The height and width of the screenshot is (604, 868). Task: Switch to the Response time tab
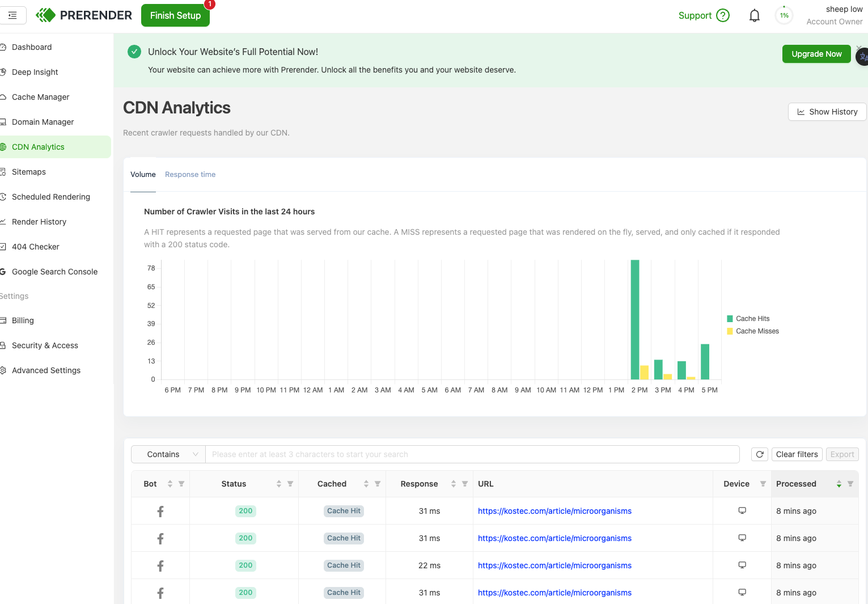pos(190,174)
